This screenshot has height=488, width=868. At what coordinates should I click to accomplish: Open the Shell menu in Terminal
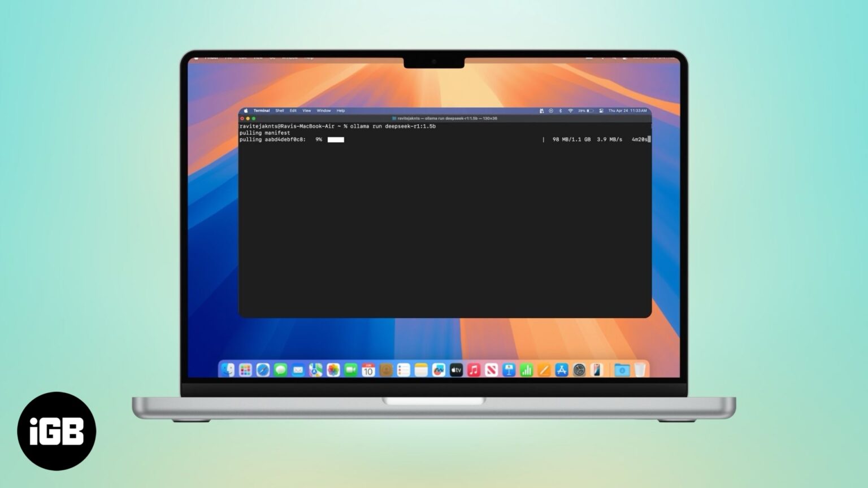tap(279, 111)
